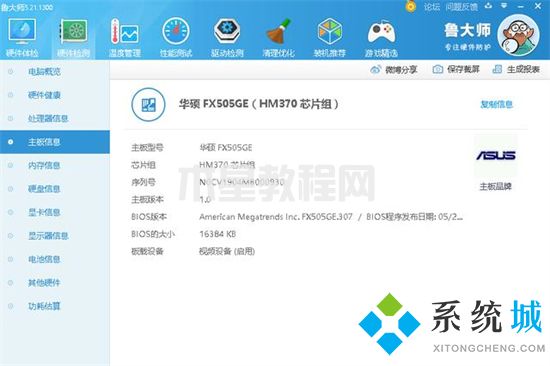This screenshot has height=366, width=550.
Task: Minimize the 鲁大师 window
Action: (x=521, y=6)
